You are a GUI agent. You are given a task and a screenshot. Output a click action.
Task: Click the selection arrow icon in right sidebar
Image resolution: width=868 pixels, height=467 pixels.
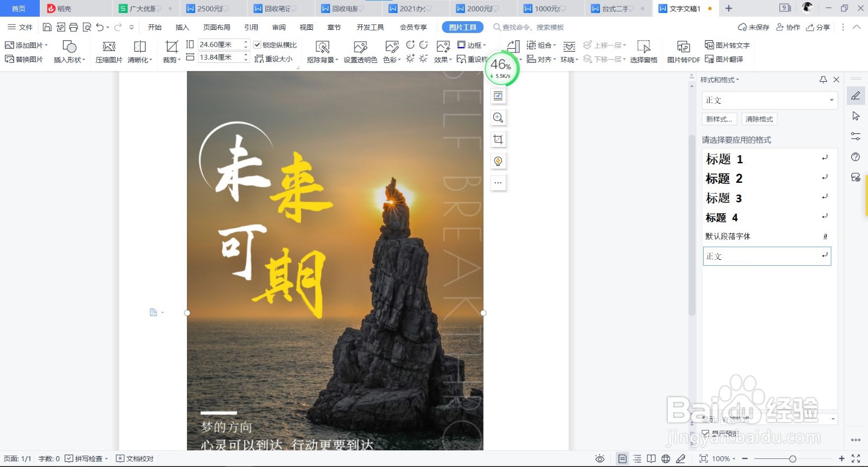856,116
